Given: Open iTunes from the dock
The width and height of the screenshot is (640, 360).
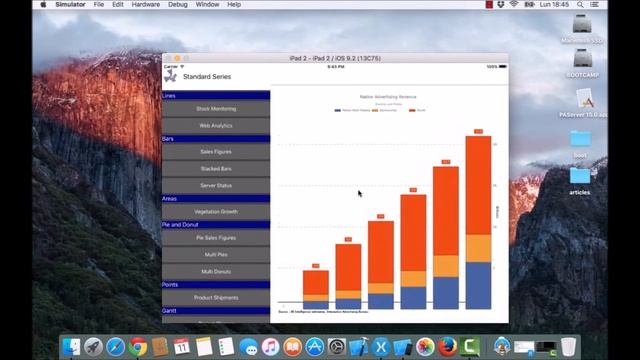Looking at the screenshot, I should coord(270,347).
